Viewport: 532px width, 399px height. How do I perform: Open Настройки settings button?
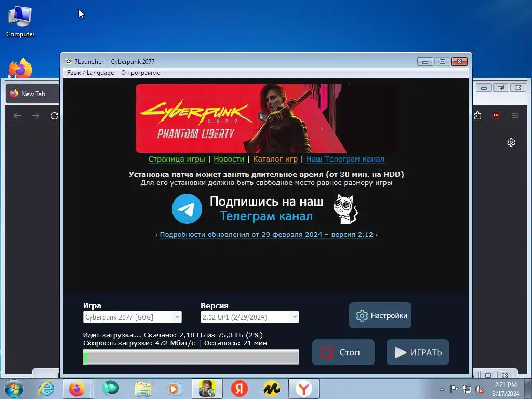(x=380, y=315)
